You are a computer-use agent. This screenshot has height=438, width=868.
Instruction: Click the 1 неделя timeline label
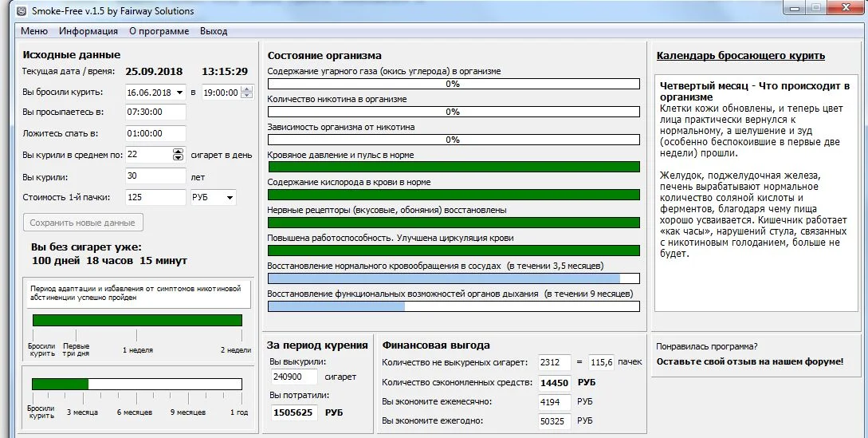[138, 350]
